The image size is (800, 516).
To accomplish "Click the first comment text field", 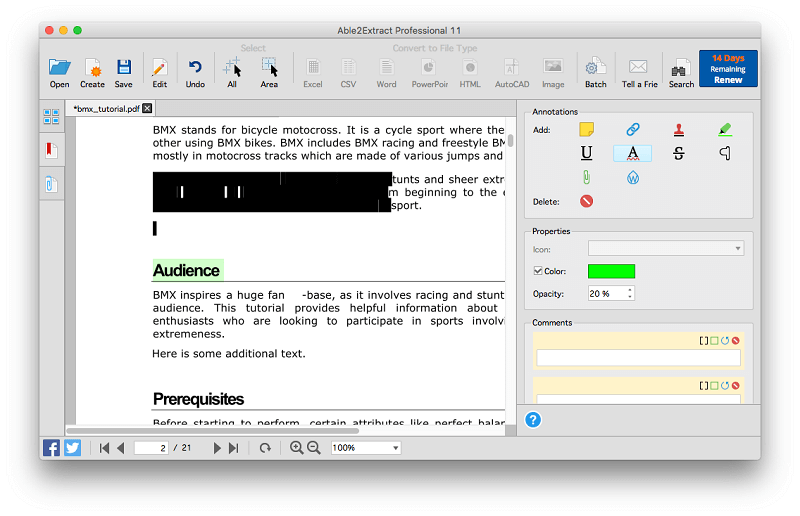I will coord(638,358).
